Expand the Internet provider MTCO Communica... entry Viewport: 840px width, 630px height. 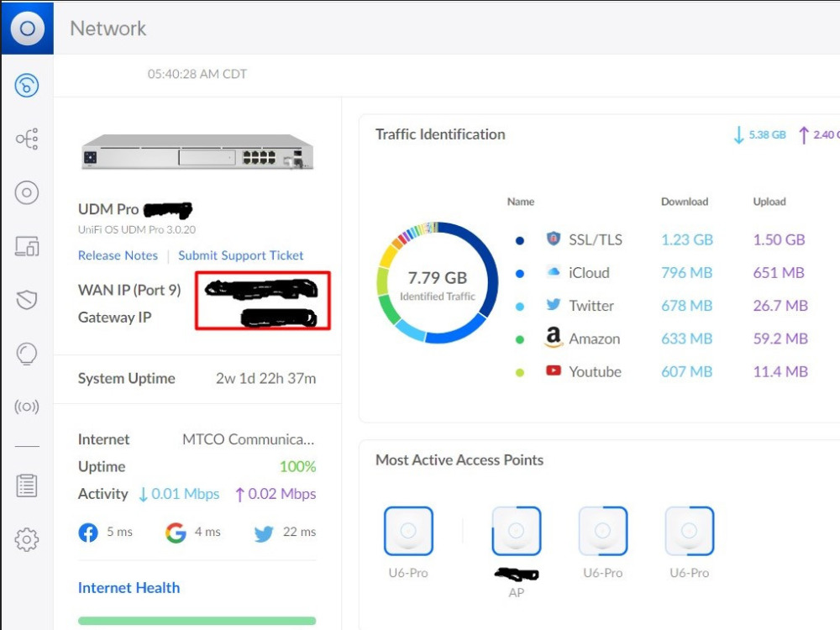[249, 439]
